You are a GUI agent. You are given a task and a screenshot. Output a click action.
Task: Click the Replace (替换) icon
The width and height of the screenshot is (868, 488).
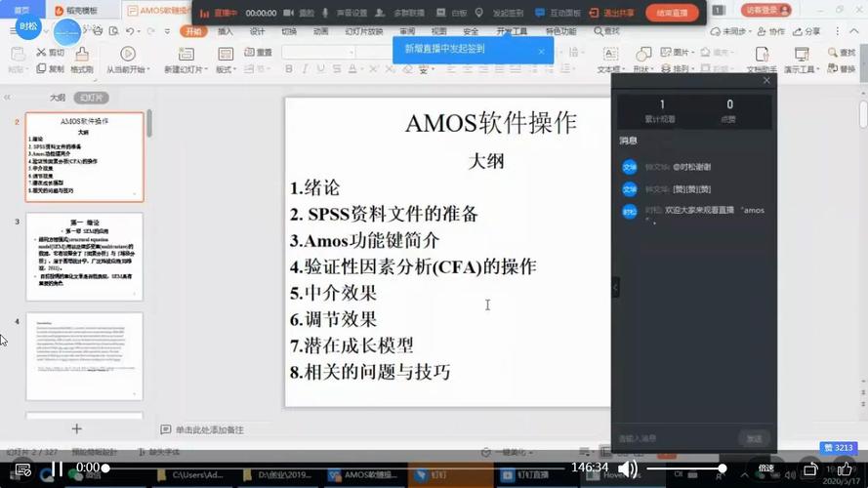click(833, 68)
